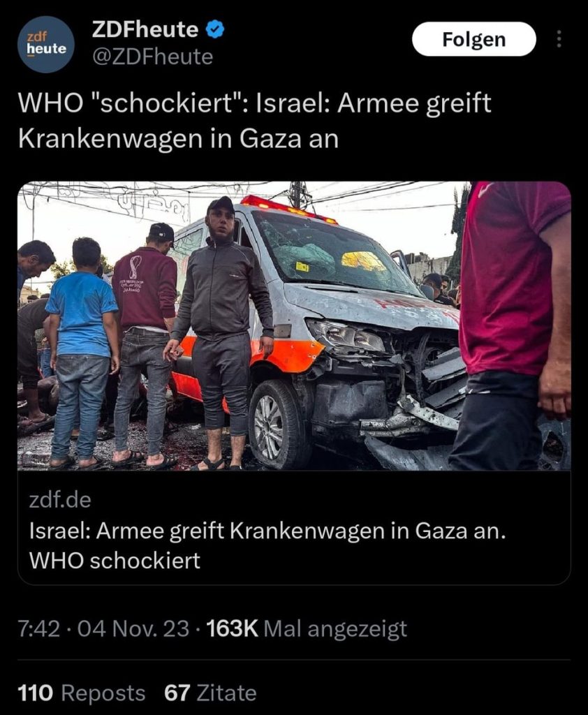Click the 04 Nov. 23 date
588x715 pixels.
click(x=133, y=629)
